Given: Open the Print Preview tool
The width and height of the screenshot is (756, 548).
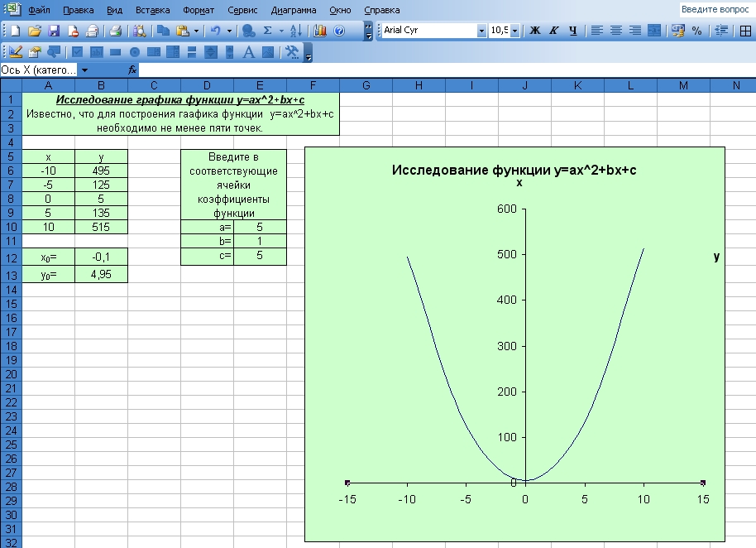Looking at the screenshot, I should [138, 31].
